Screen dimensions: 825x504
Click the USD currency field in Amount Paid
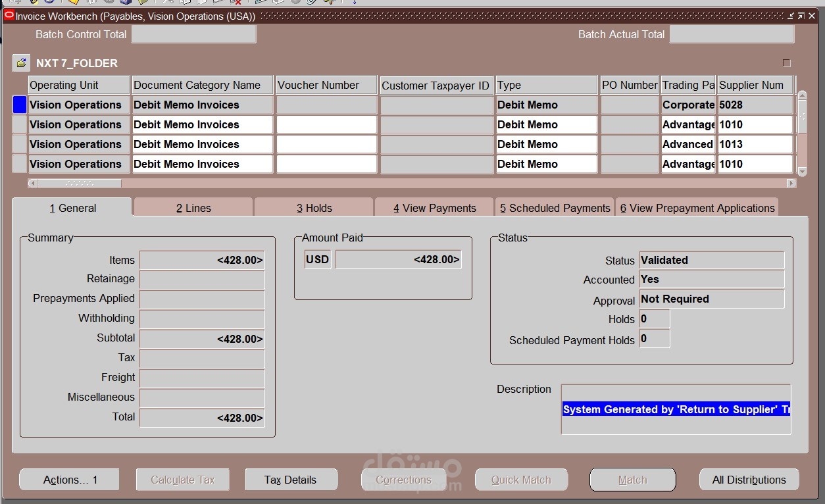[318, 259]
